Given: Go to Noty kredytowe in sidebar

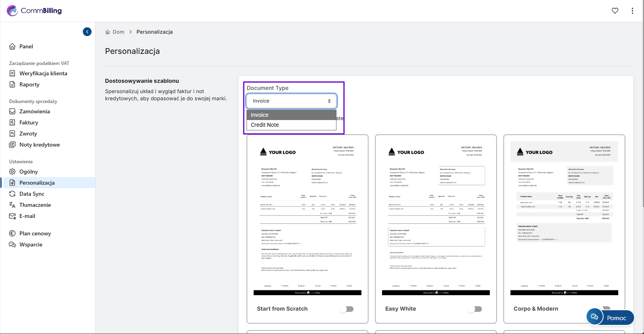Looking at the screenshot, I should (x=39, y=145).
